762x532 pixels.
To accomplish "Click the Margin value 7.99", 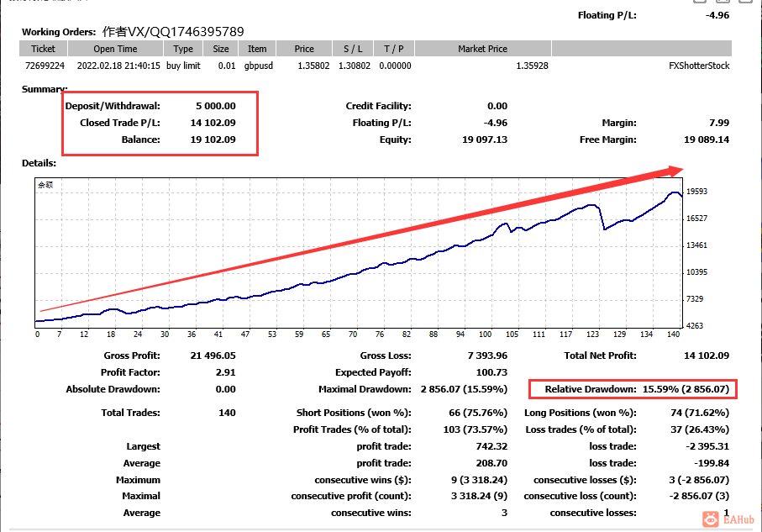I will [719, 123].
